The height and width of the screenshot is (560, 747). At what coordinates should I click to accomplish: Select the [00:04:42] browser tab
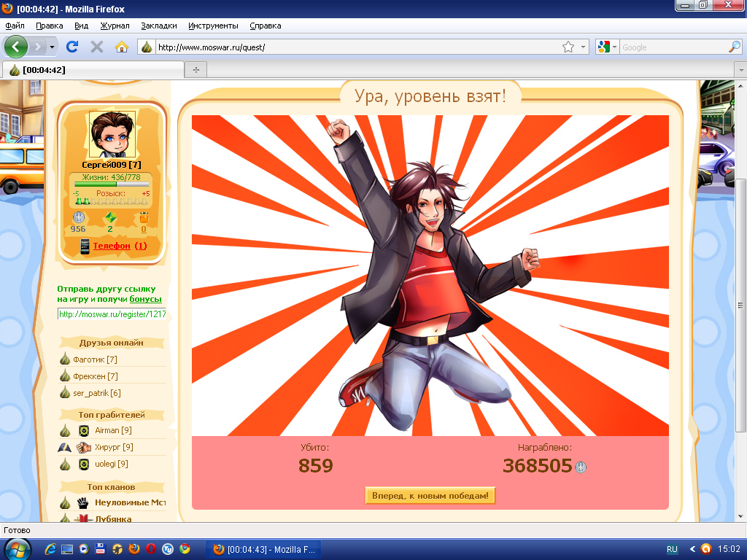tap(93, 70)
